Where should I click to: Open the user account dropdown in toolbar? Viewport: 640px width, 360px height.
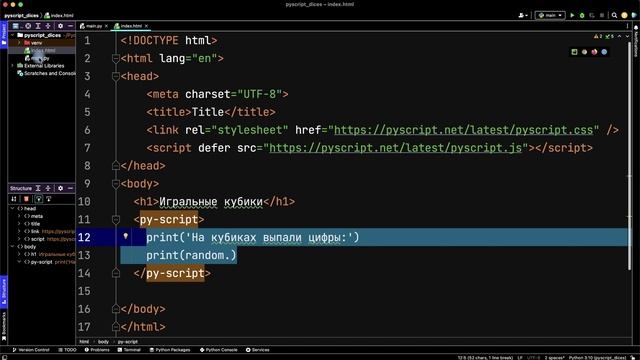tap(522, 16)
